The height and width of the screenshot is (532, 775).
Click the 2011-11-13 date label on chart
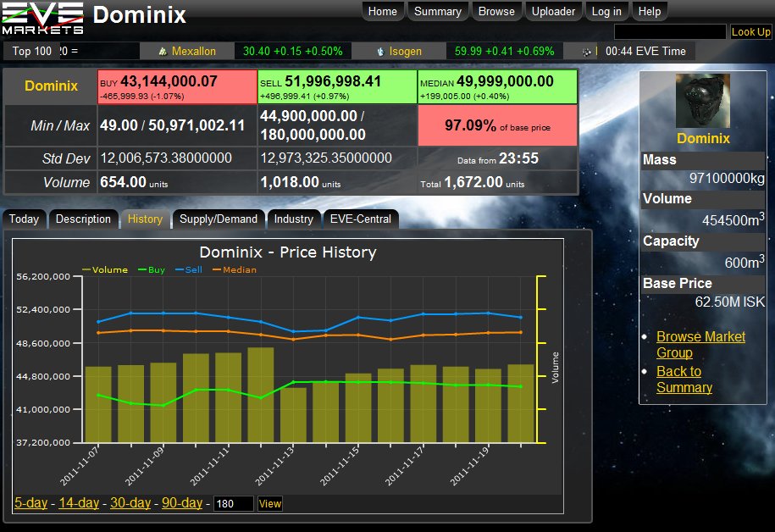pyautogui.click(x=274, y=466)
